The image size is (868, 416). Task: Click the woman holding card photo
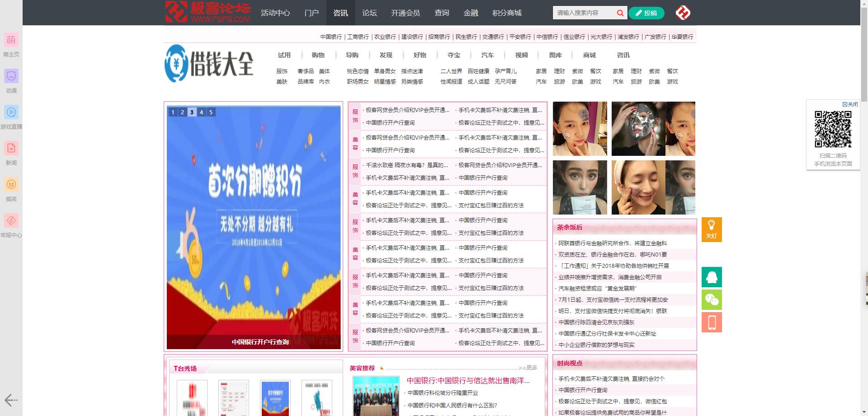point(580,187)
